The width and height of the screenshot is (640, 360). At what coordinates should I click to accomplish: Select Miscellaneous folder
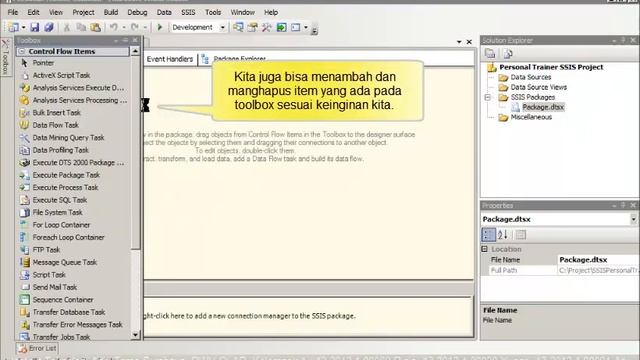(531, 117)
